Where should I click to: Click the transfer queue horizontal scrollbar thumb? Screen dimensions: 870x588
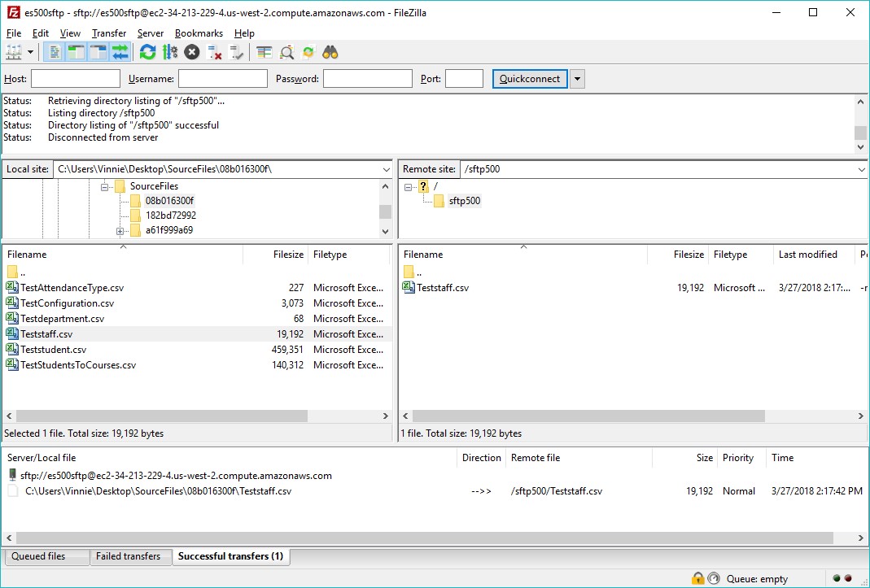click(x=425, y=538)
